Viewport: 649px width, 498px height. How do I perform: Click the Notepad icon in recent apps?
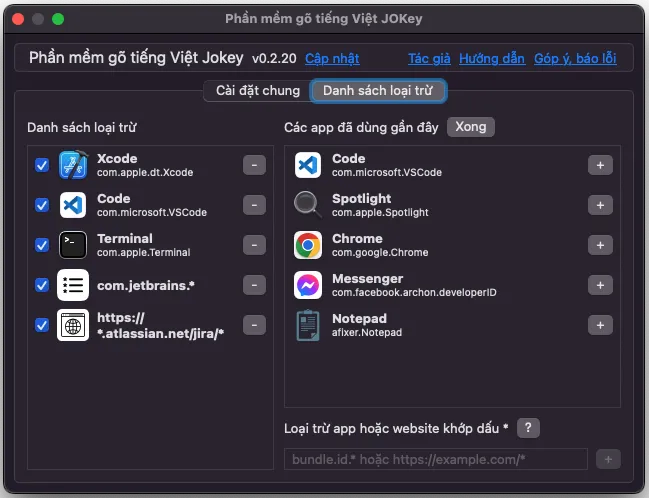pyautogui.click(x=308, y=325)
